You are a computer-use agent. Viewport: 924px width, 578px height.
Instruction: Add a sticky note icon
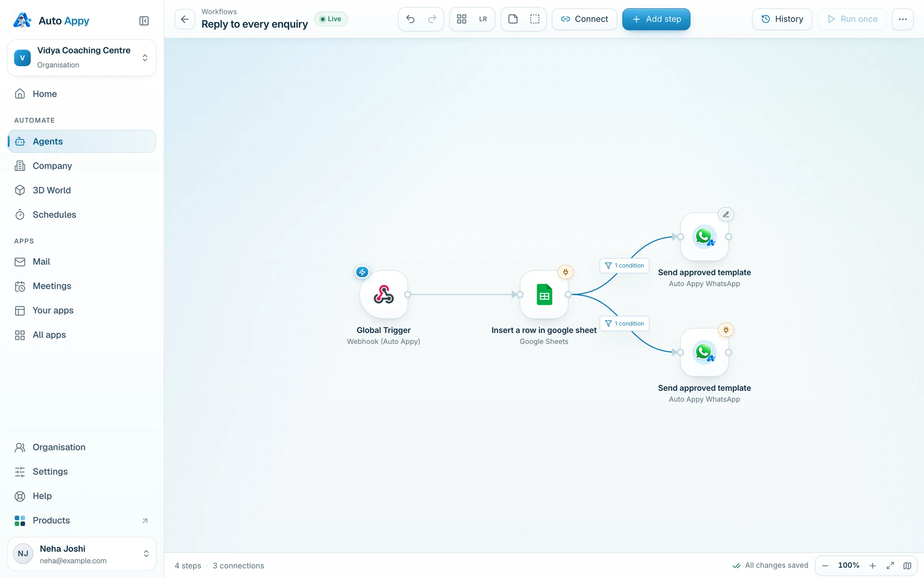[513, 19]
